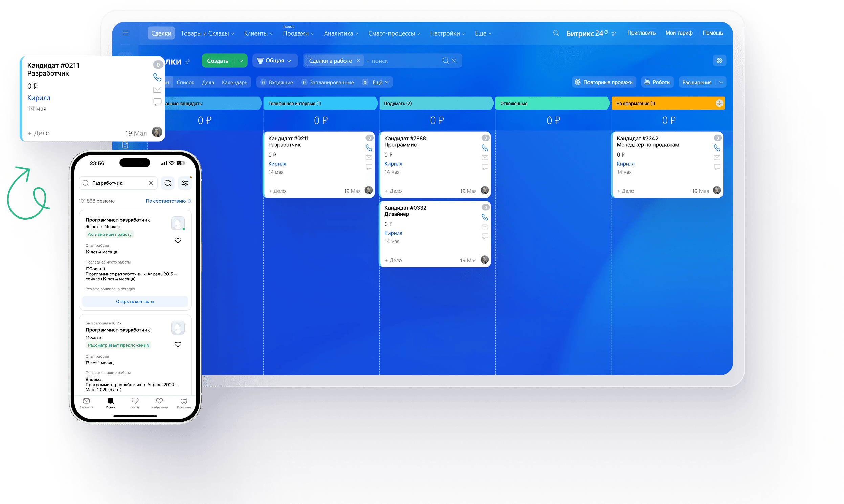Screen dimensions: 844x504
Task: Call Кандидат #7888 via phone icon
Action: click(485, 148)
